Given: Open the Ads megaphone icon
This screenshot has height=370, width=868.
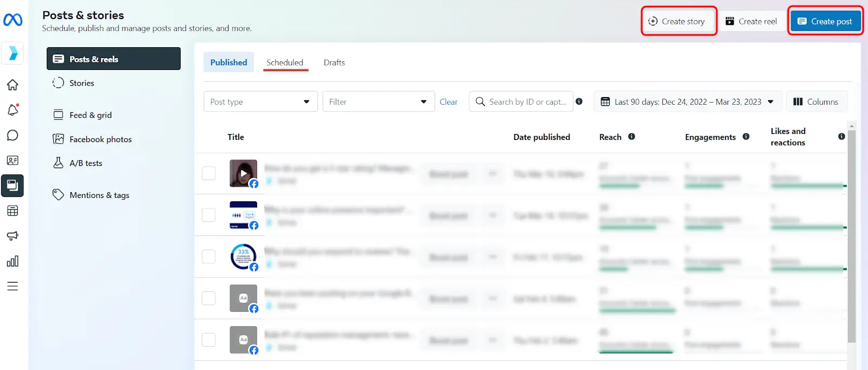Looking at the screenshot, I should tap(12, 235).
